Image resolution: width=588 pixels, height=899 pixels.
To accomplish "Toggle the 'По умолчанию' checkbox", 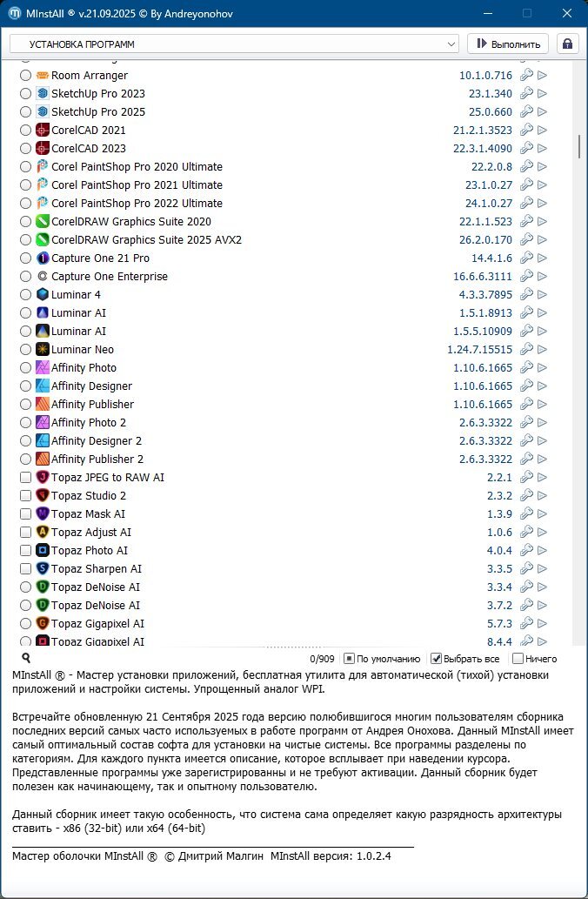I will point(349,659).
